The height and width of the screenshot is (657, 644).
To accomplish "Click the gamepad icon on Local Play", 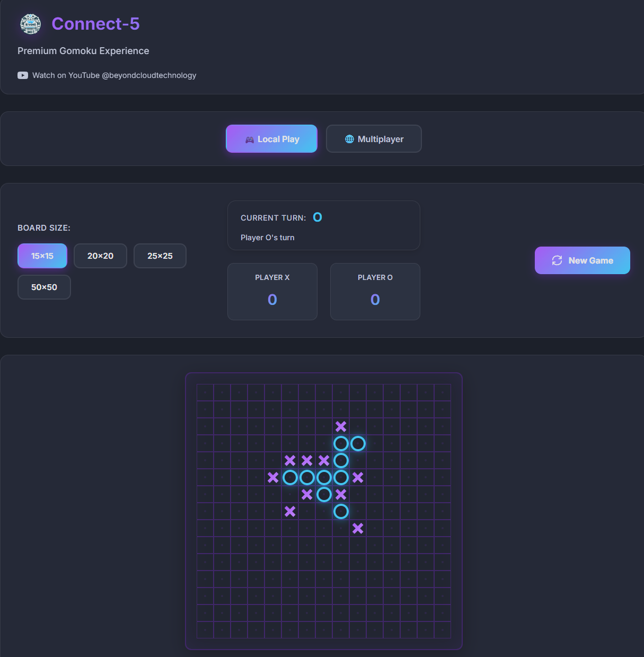I will [x=249, y=139].
